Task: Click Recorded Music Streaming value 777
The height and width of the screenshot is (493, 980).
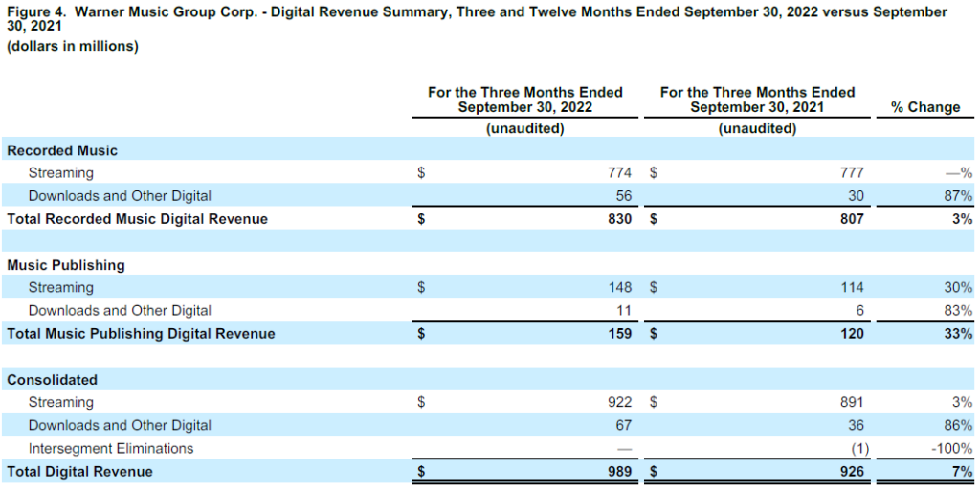Action: pyautogui.click(x=851, y=173)
